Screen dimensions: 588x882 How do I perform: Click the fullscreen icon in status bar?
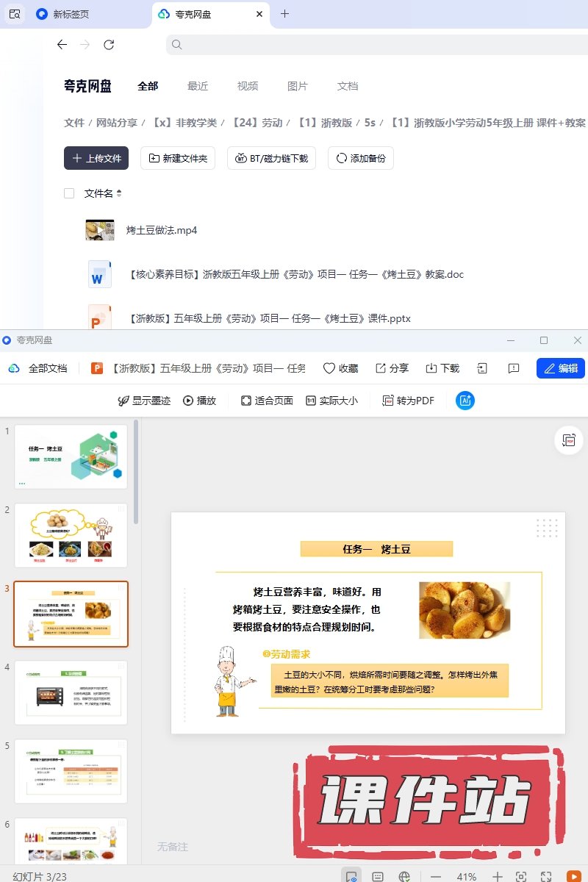(546, 876)
